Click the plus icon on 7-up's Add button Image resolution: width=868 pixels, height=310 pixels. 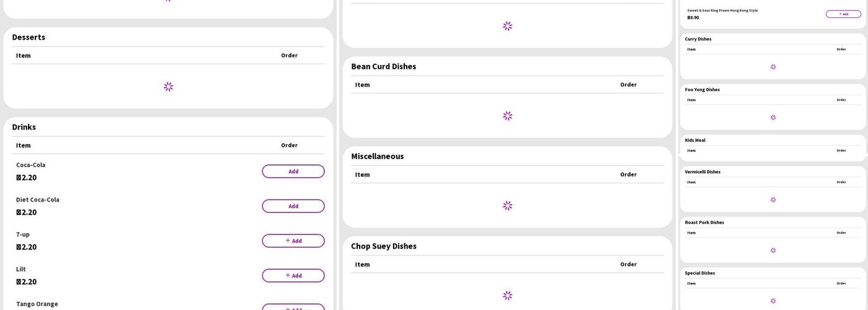click(288, 241)
